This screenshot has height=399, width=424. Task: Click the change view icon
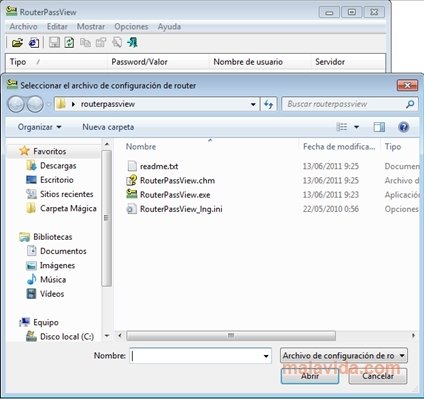(342, 127)
